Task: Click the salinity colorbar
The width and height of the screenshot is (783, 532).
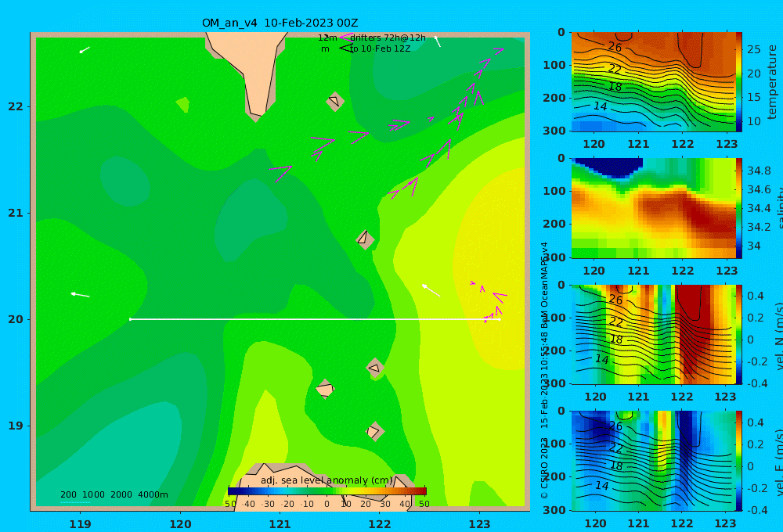Action: click(x=739, y=208)
